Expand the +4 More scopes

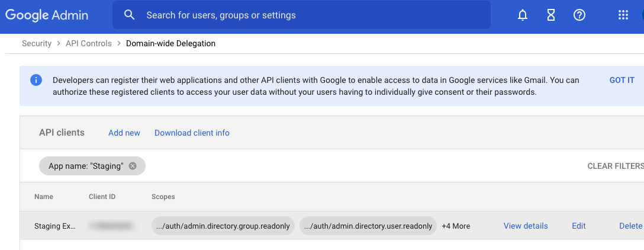point(456,226)
